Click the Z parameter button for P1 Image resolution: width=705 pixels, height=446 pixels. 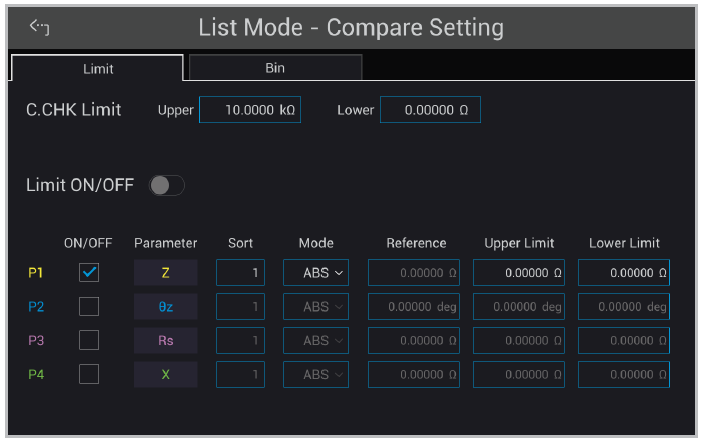coord(165,272)
